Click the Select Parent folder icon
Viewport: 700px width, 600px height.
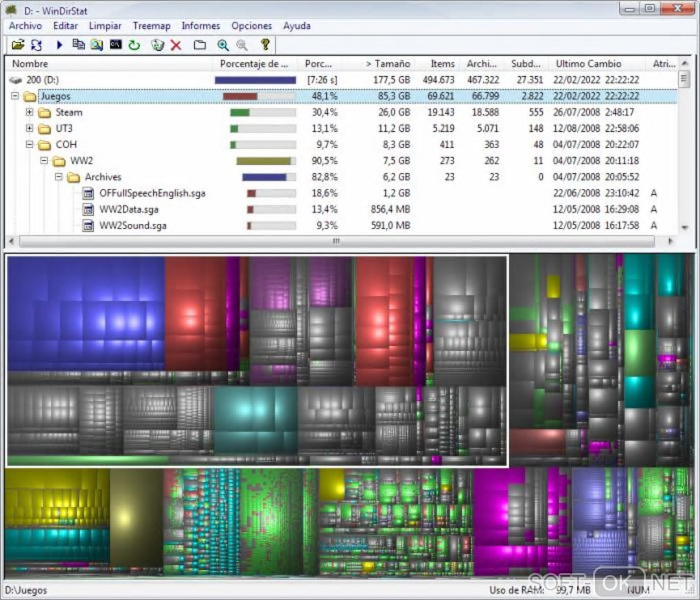tap(200, 45)
